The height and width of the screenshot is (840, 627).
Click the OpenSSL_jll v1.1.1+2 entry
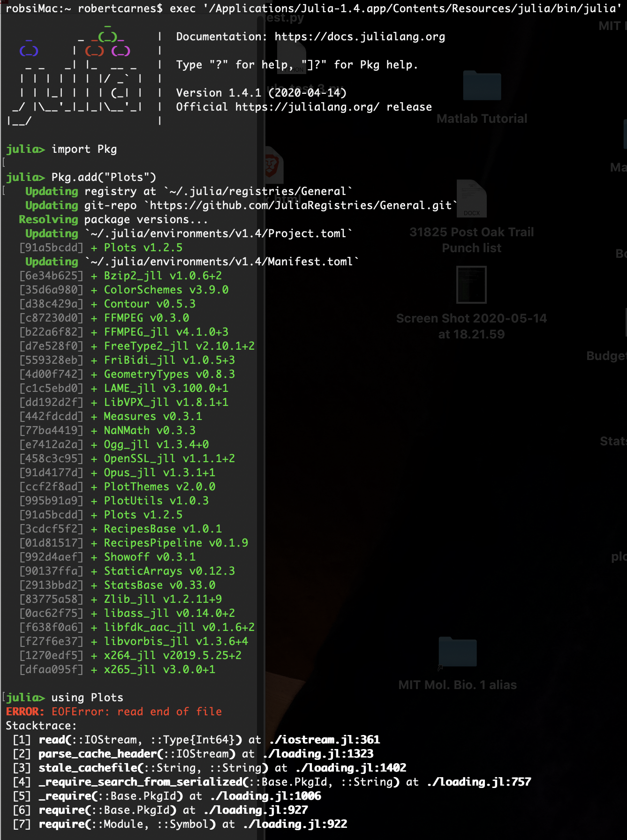169,458
